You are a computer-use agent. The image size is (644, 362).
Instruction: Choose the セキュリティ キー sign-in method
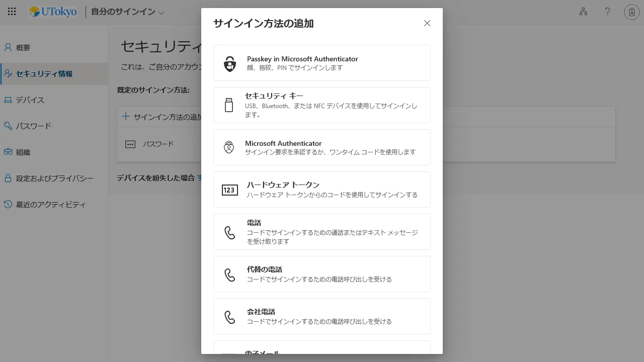(322, 105)
